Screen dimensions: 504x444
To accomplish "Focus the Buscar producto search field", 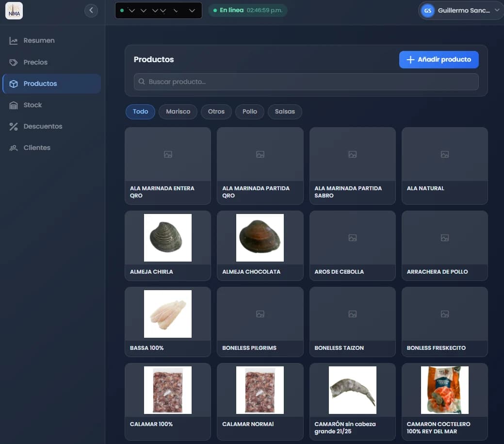I will [306, 82].
